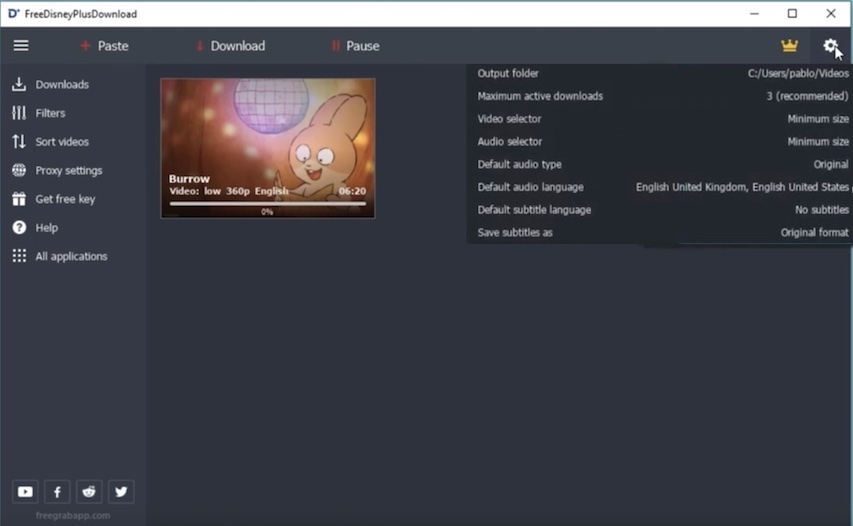The height and width of the screenshot is (526, 853).
Task: Open the Facebook social icon
Action: (x=57, y=492)
